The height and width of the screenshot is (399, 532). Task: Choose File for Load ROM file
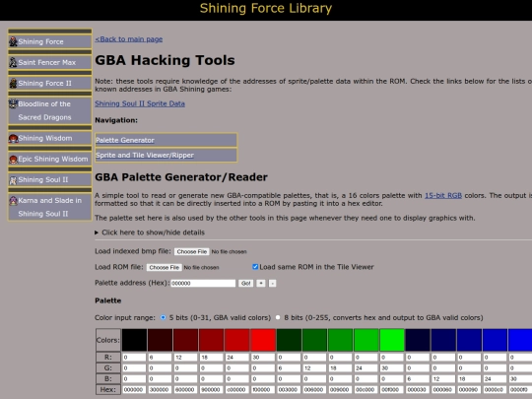[x=165, y=267]
